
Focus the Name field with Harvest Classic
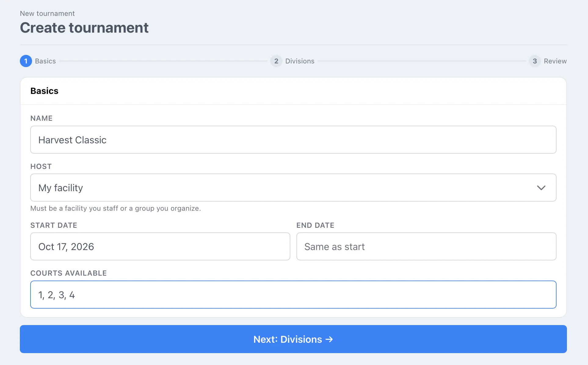[293, 140]
